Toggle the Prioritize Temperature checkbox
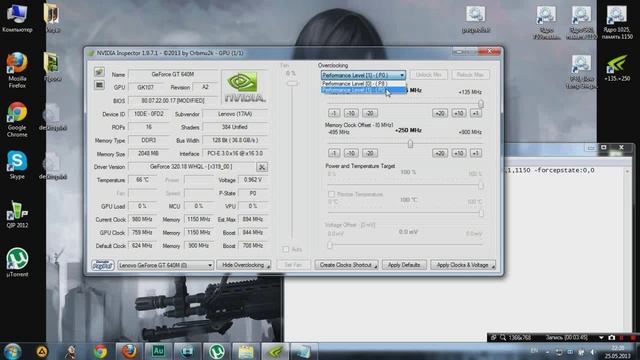The image size is (640, 360). [x=331, y=194]
